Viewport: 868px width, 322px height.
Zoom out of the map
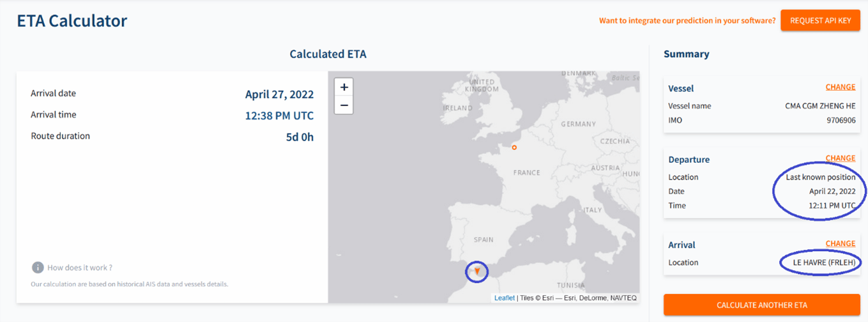(x=344, y=105)
